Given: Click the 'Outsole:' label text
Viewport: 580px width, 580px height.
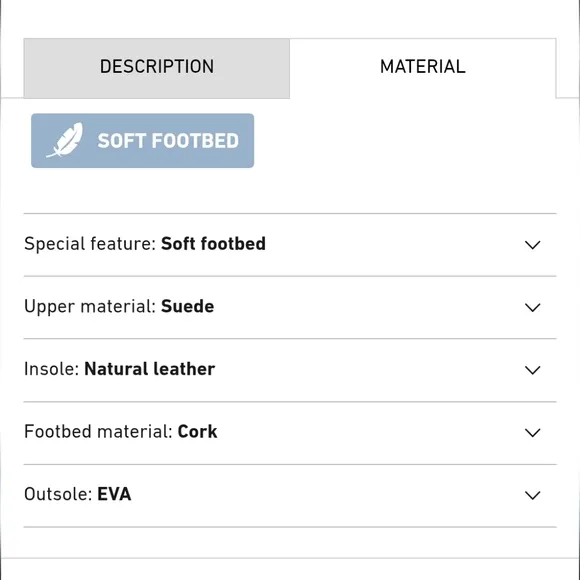Looking at the screenshot, I should point(58,494).
